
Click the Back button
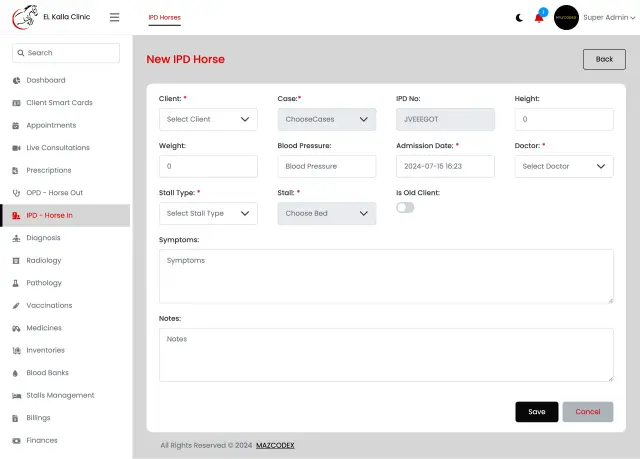(x=604, y=60)
